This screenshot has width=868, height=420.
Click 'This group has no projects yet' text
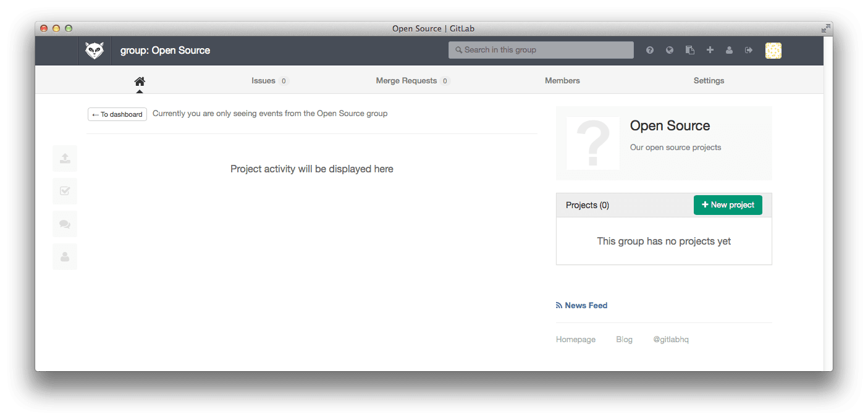(x=664, y=241)
